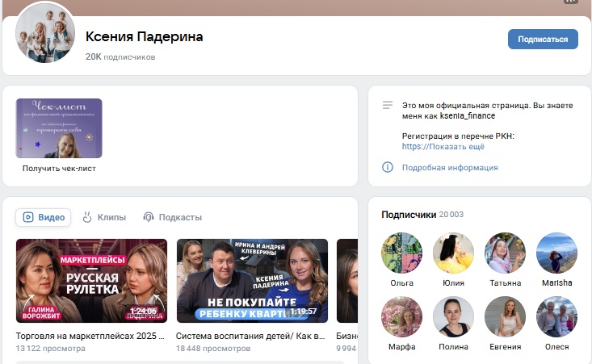Screen dimensions: 592x364
Task: Play the Не покупайте ребенку квартиру video
Action: point(252,281)
